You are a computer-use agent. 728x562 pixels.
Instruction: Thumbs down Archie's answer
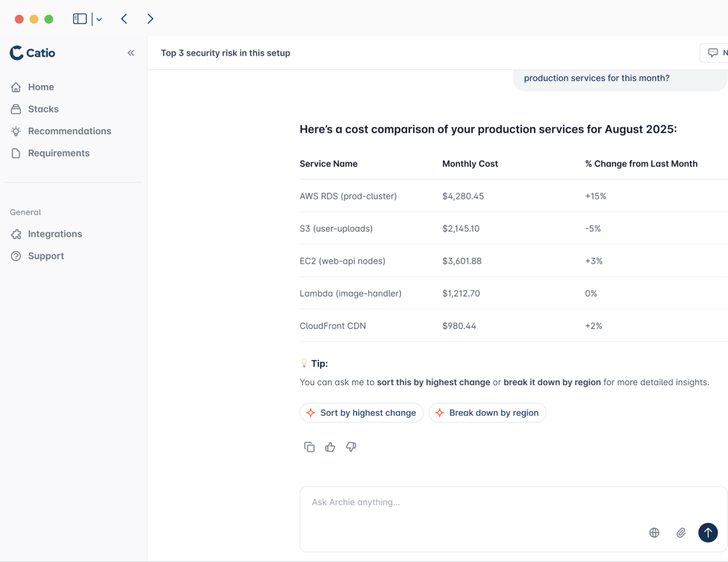click(351, 447)
